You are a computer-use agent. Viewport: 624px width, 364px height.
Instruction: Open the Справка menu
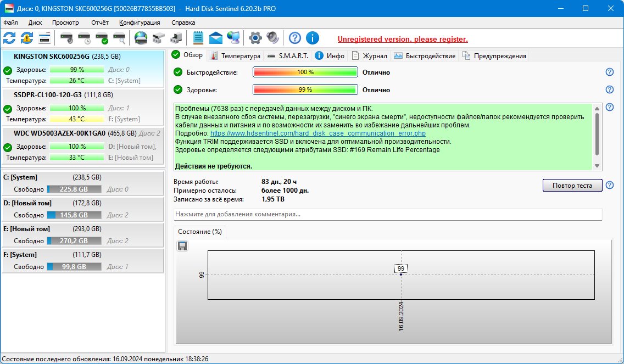point(183,23)
